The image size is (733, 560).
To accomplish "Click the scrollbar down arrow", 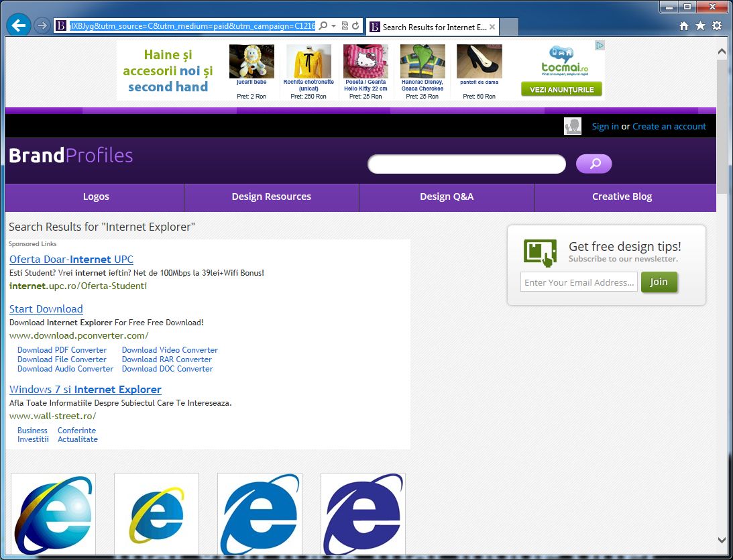I will 722,540.
